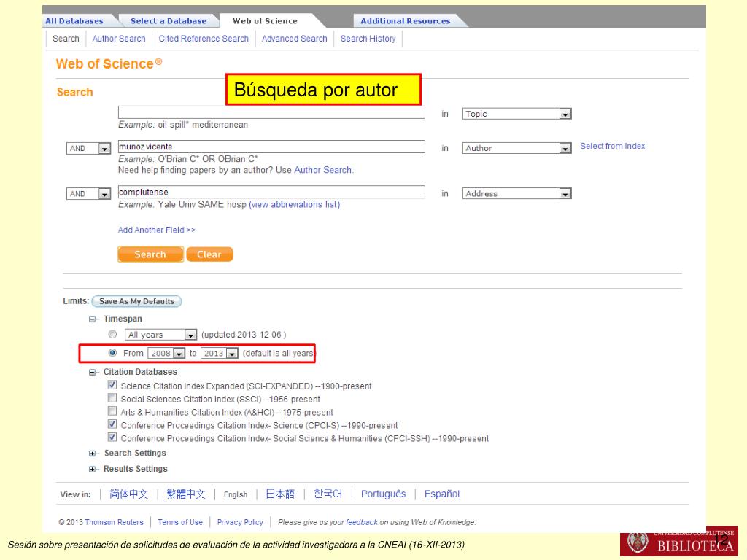Open Cited Reference Search sub-tab
Screen dimensions: 747x560
coord(204,39)
